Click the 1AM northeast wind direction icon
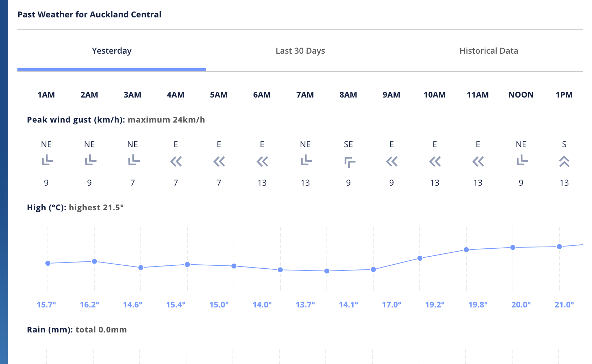Image resolution: width=592 pixels, height=364 pixels. coord(47,160)
